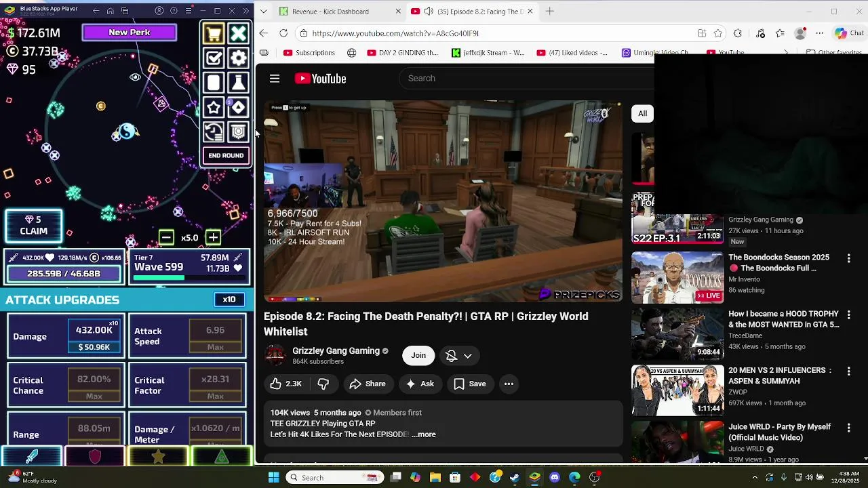Open the star icon in the game menu
The height and width of the screenshot is (488, 868).
coord(214,107)
